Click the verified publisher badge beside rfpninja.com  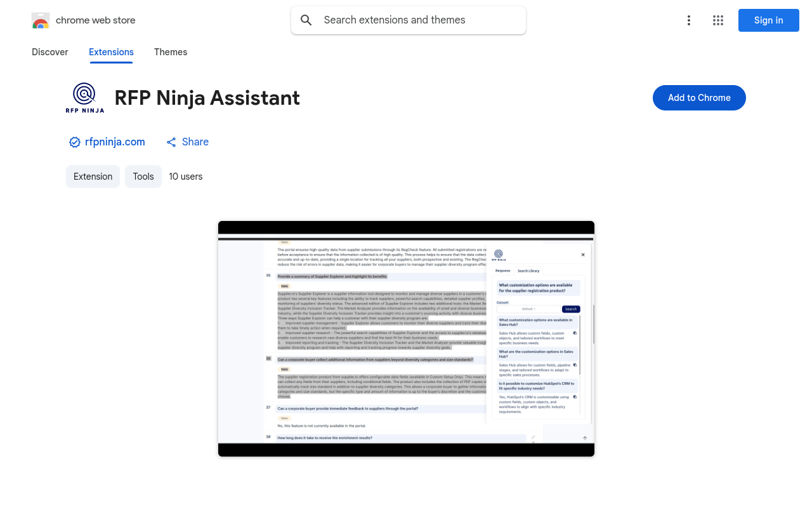click(75, 142)
